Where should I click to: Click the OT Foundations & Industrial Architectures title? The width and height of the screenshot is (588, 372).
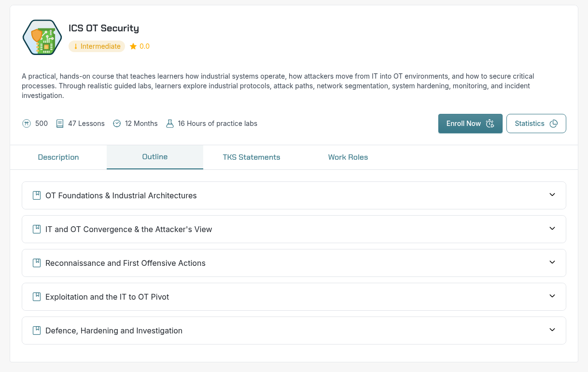tap(121, 195)
